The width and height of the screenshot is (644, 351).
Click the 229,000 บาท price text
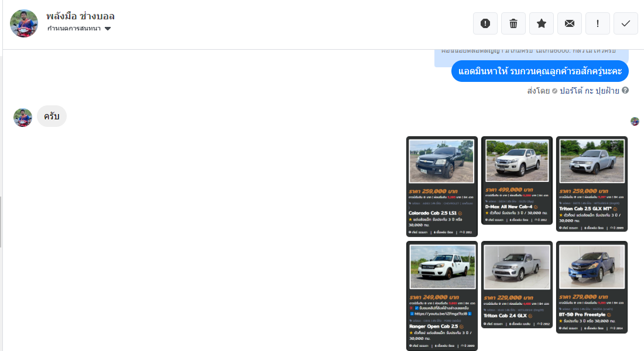pos(508,298)
